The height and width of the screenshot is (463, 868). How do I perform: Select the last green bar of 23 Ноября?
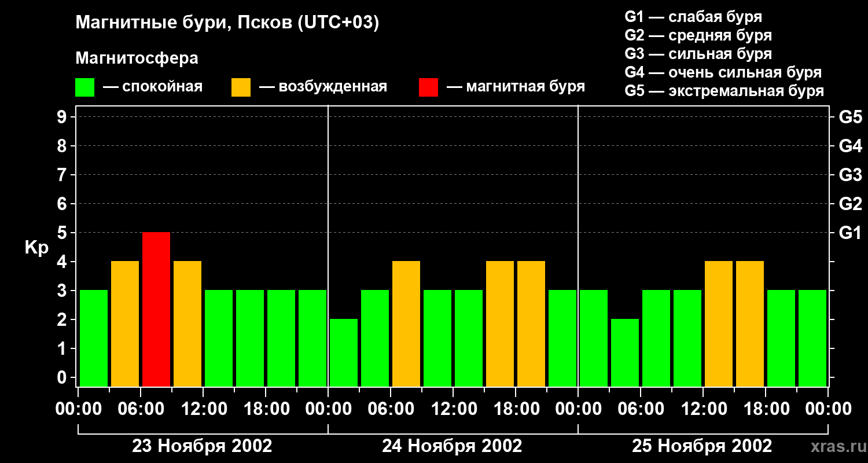click(312, 338)
